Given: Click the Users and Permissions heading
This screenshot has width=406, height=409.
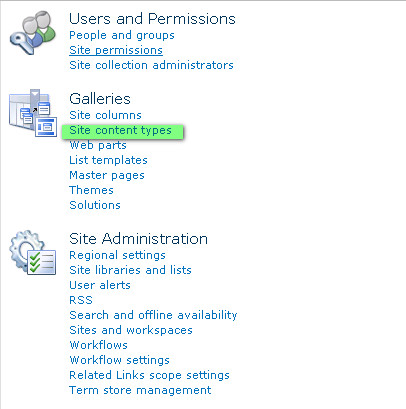Looking at the screenshot, I should coord(152,19).
